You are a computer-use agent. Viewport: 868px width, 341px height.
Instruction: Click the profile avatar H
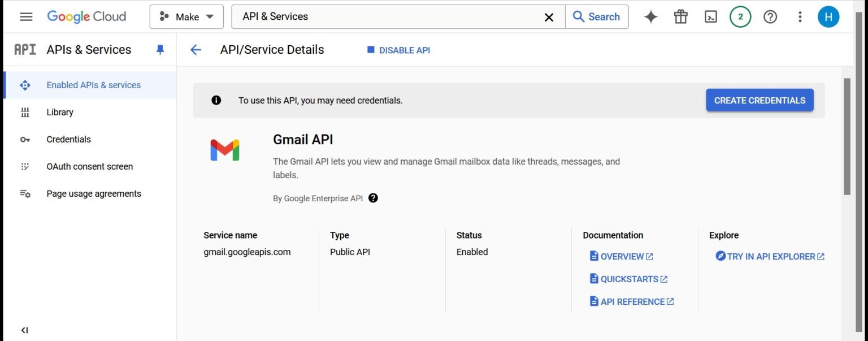coord(828,16)
